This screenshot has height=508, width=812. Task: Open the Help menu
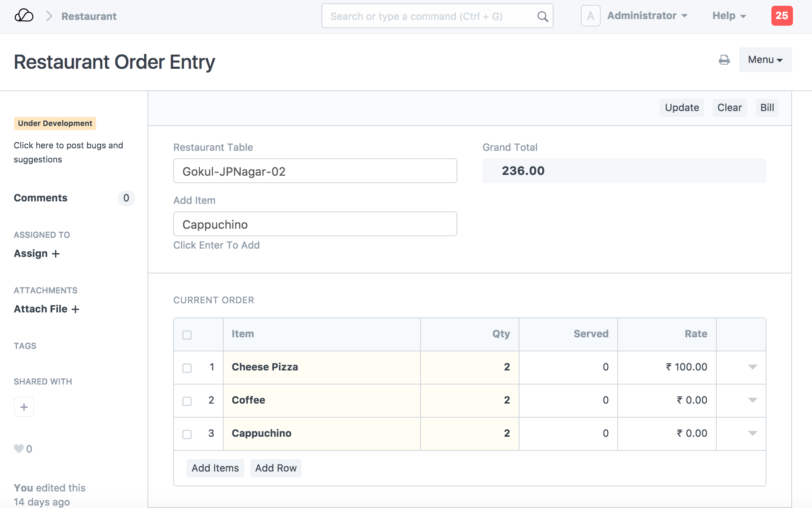pos(729,16)
